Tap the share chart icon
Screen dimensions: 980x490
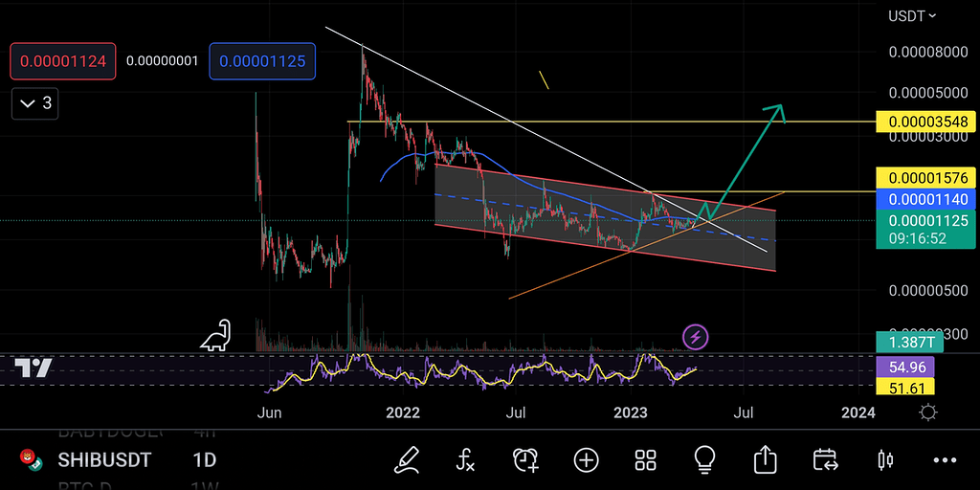[x=765, y=460]
